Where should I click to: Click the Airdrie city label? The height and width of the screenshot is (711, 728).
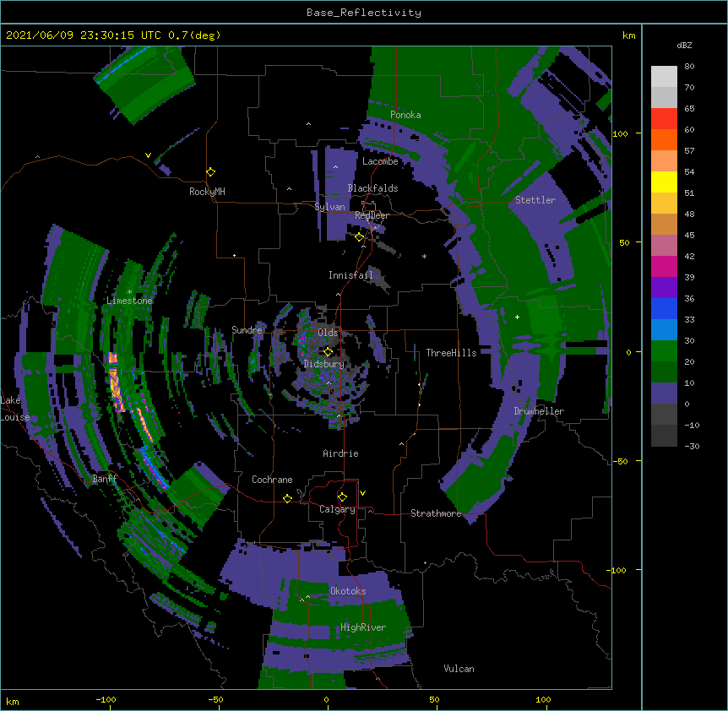340,453
